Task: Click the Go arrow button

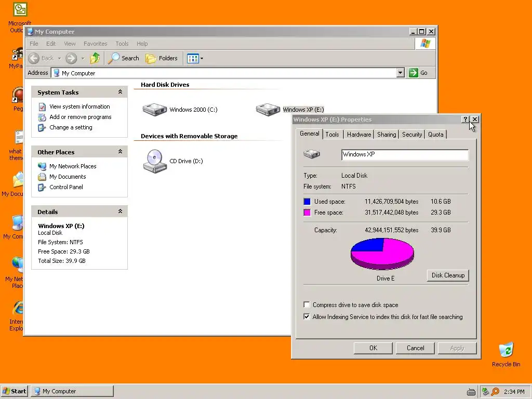Action: 413,73
